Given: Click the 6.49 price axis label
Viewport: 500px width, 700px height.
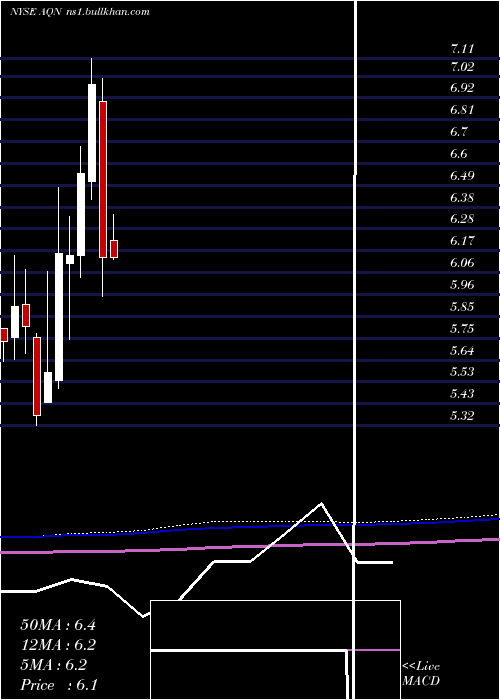Looking at the screenshot, I should 462,175.
